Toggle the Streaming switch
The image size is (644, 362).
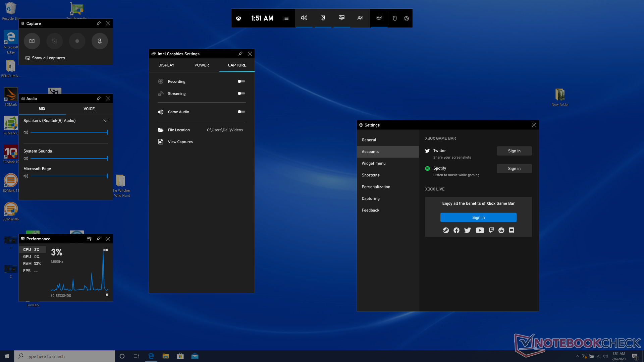point(241,94)
